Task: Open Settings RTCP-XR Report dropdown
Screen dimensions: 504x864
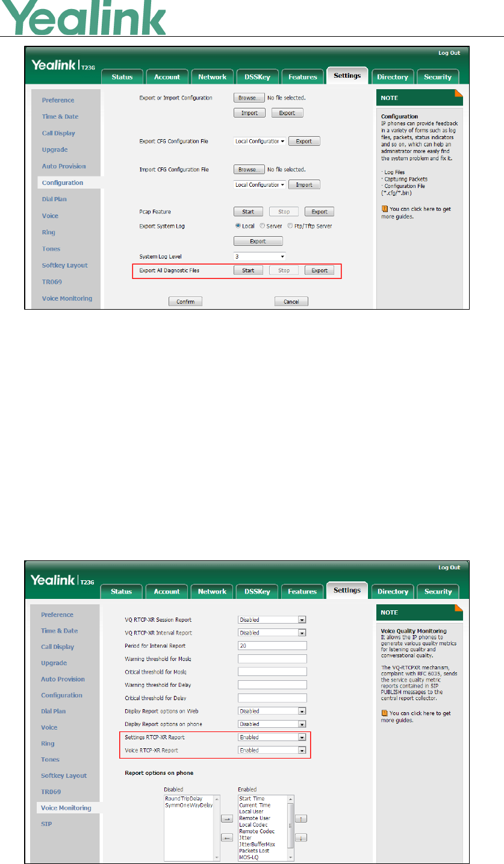Action: click(272, 737)
